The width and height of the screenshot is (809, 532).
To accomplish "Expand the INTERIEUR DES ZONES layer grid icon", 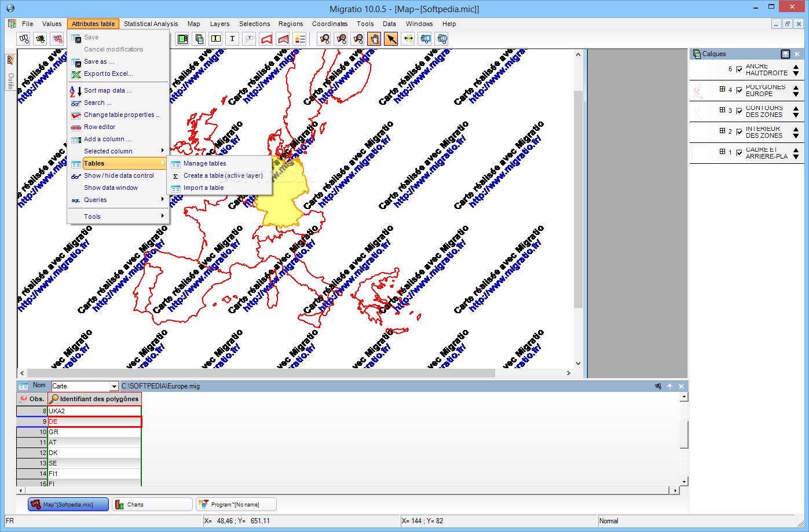I will 722,131.
